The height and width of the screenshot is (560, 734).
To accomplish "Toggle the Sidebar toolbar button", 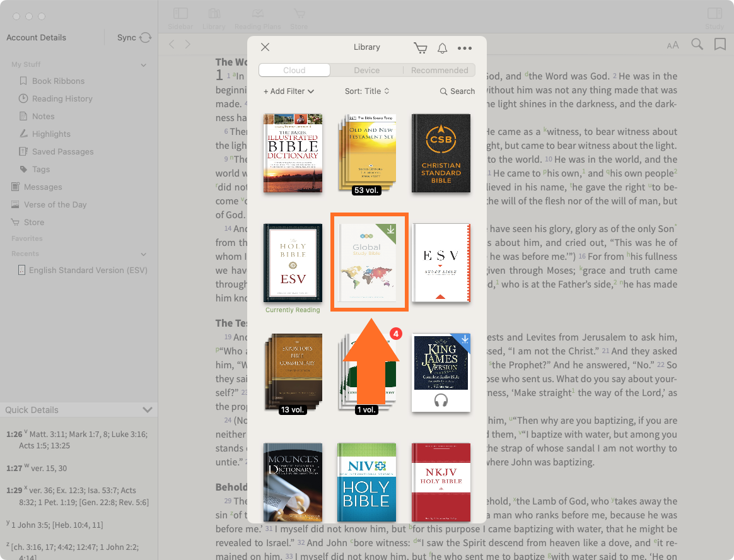I will 180,18.
